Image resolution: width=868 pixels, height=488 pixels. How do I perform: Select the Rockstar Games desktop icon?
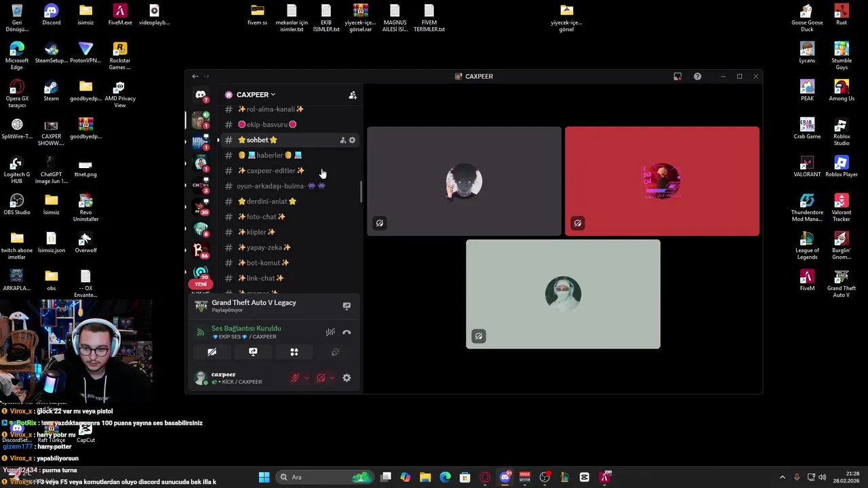120,56
